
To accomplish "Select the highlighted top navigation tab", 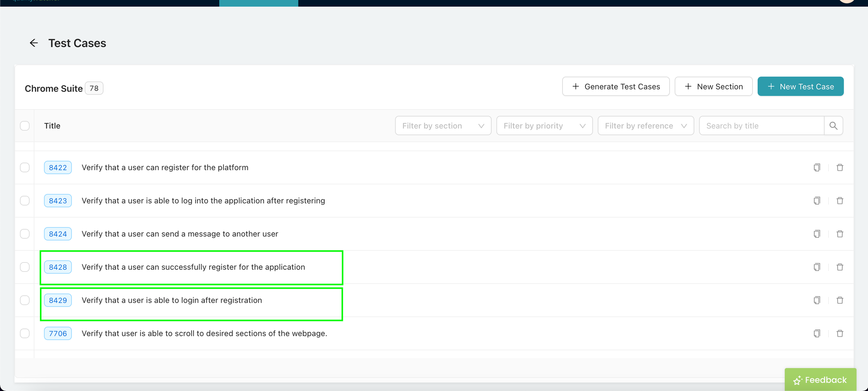I will point(259,3).
